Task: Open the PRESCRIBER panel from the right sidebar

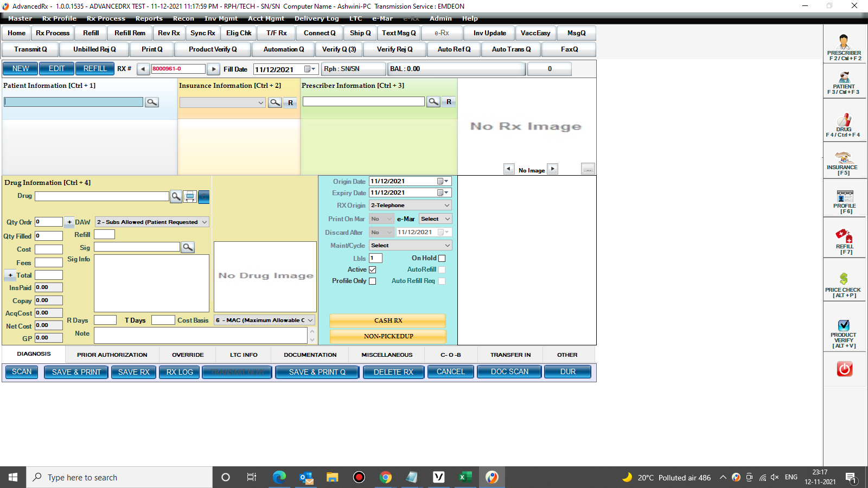Action: [844, 46]
